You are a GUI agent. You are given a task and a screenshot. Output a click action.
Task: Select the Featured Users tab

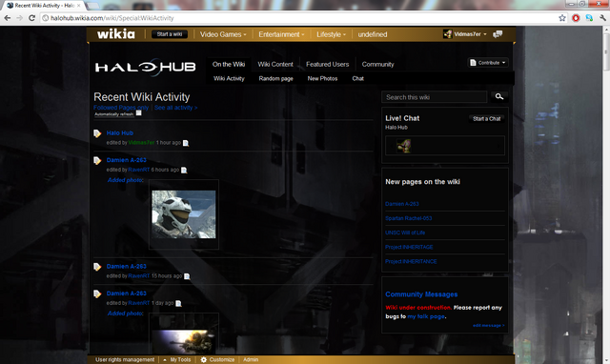(327, 64)
